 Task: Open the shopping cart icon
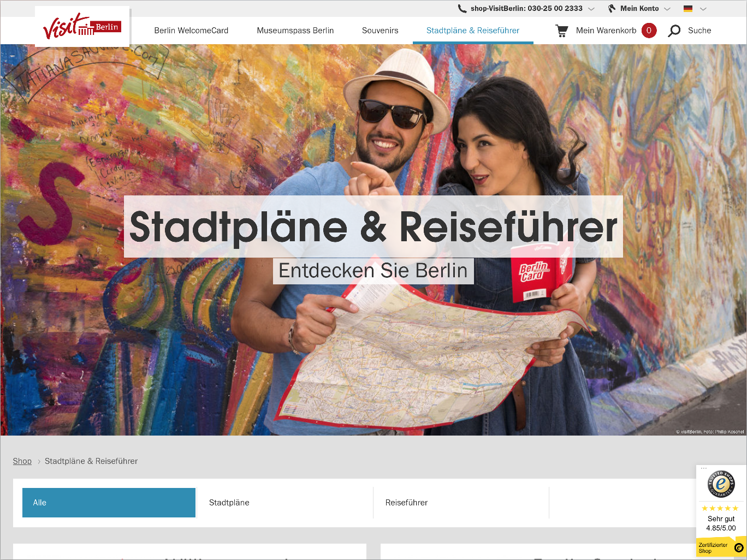(561, 31)
